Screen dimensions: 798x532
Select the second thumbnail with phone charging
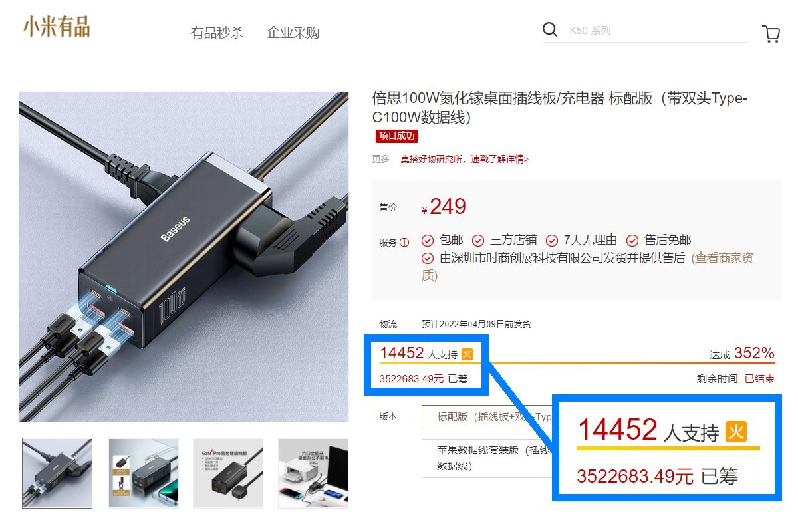(x=144, y=473)
